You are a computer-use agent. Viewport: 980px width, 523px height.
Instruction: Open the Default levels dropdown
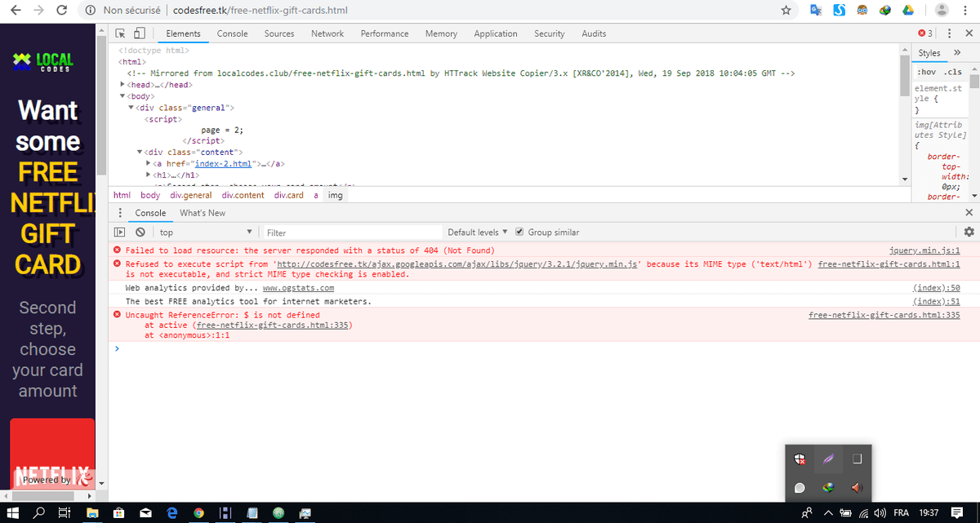tap(476, 232)
